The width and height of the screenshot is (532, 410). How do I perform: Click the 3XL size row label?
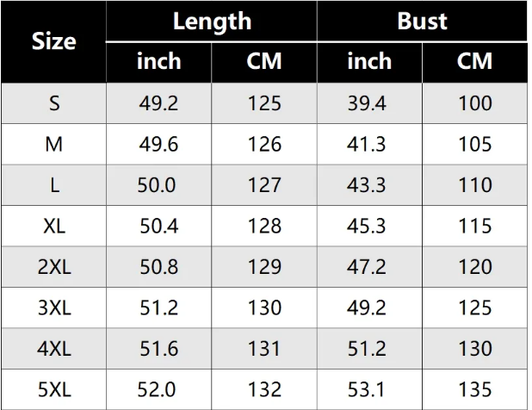click(54, 307)
